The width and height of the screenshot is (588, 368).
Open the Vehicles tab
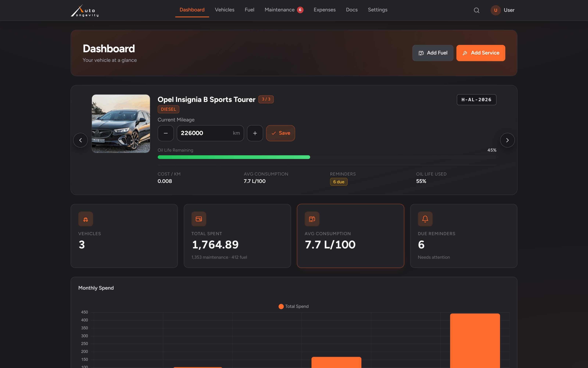point(225,10)
